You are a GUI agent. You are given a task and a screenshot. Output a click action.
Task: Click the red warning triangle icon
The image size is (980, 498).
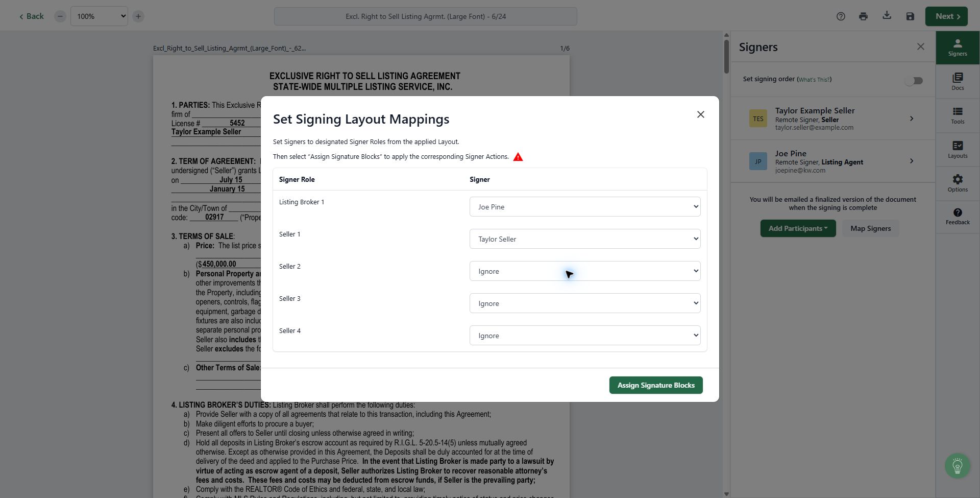click(518, 157)
